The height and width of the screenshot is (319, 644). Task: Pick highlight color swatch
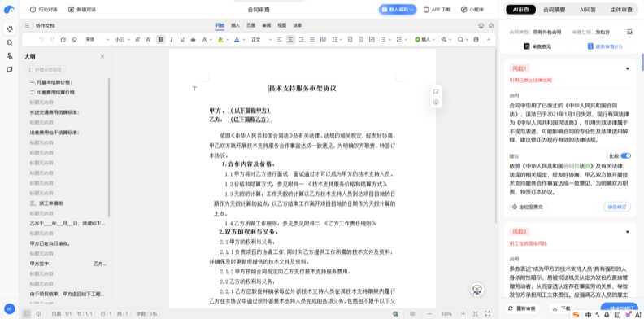pos(220,39)
